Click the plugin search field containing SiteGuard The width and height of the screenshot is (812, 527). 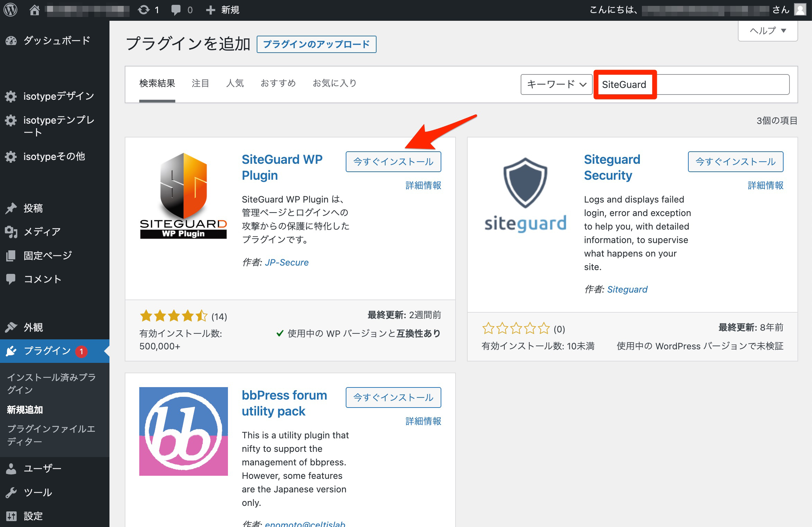pyautogui.click(x=692, y=84)
